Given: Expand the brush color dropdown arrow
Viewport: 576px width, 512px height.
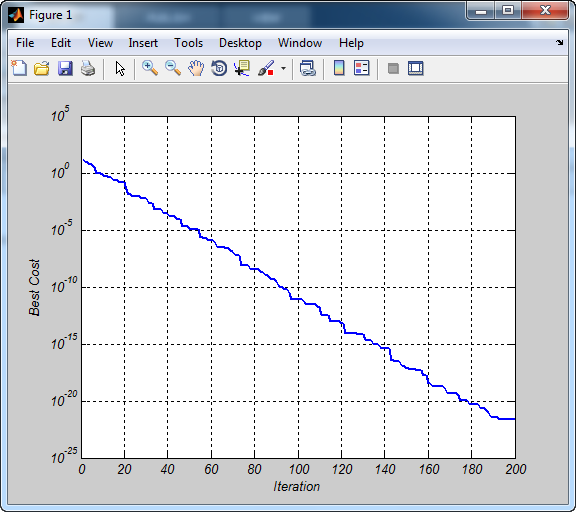Looking at the screenshot, I should (x=283, y=68).
